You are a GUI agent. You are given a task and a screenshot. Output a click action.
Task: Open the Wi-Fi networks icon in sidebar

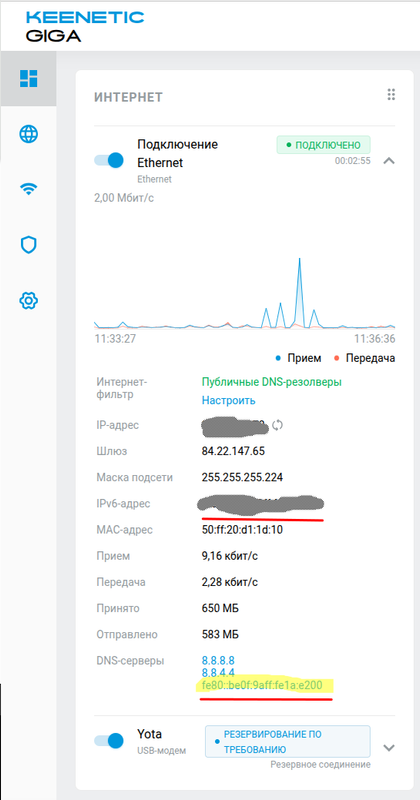(29, 189)
